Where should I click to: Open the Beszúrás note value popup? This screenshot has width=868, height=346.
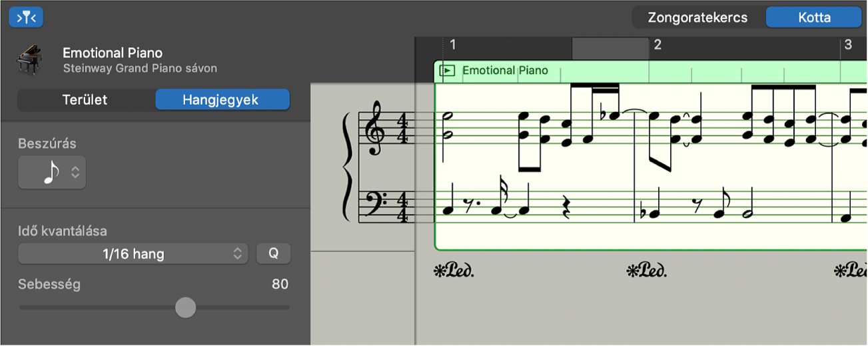point(52,173)
